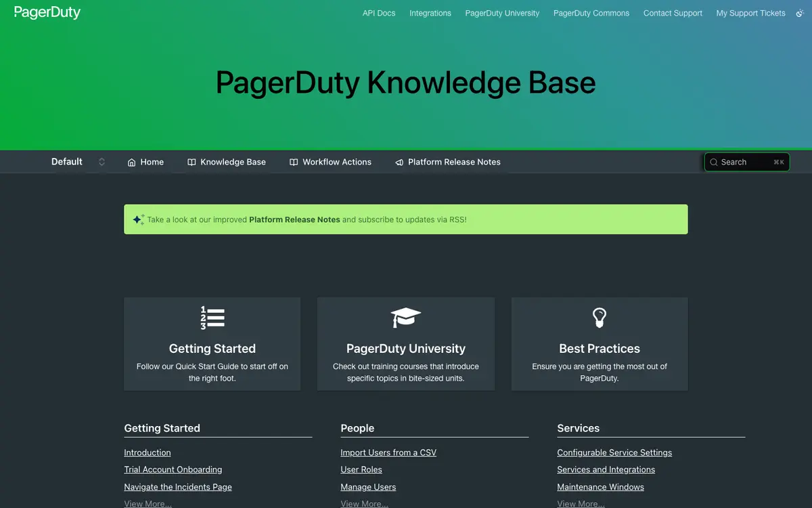Open the User Roles link
The width and height of the screenshot is (812, 508).
click(x=361, y=469)
